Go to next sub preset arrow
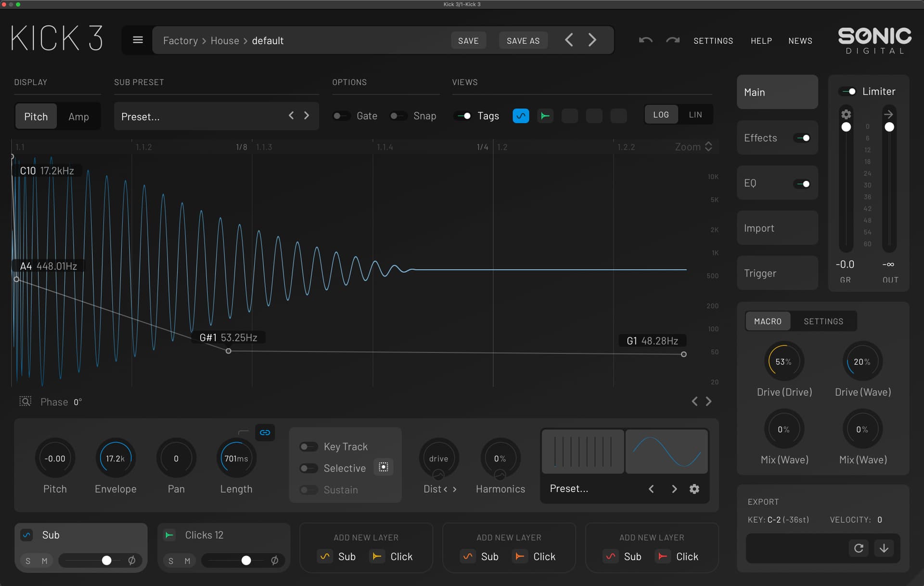The image size is (924, 586). pyautogui.click(x=307, y=115)
